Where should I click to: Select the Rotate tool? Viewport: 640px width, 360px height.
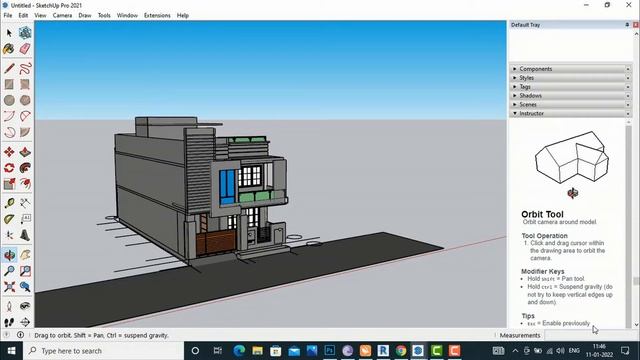[9, 168]
